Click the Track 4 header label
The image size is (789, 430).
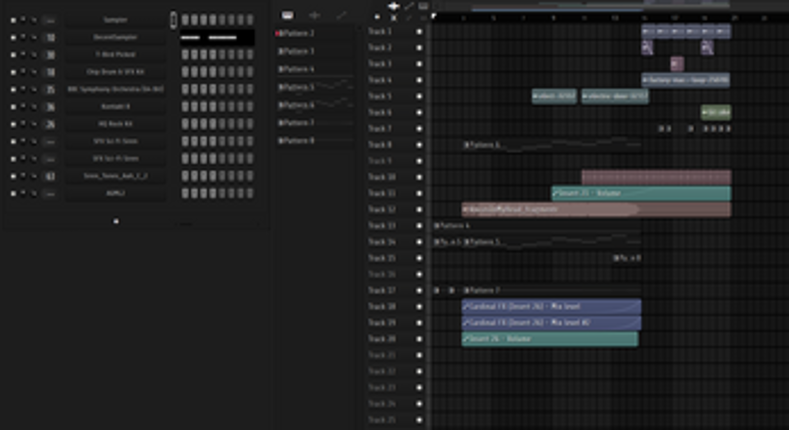[x=380, y=80]
